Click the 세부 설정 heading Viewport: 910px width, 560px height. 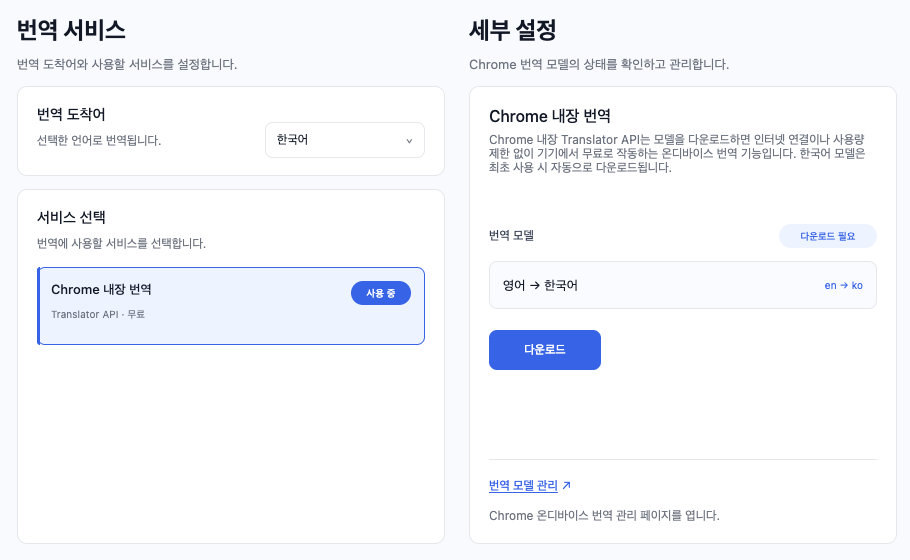(512, 30)
